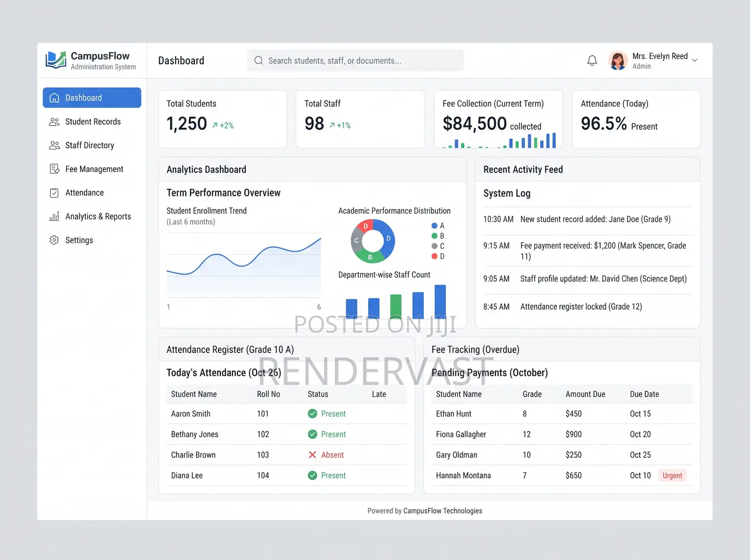This screenshot has width=750, height=560.
Task: Select Fee Management in the sidebar
Action: tap(92, 169)
